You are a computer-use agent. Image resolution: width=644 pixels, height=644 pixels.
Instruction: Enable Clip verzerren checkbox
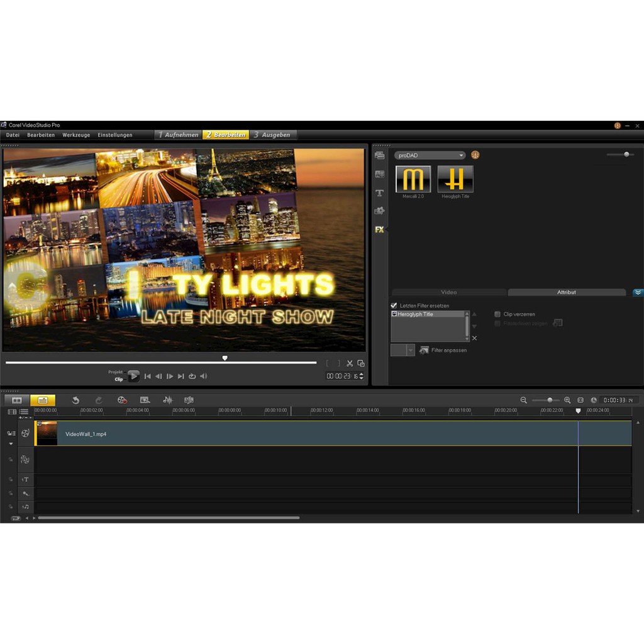coord(497,314)
